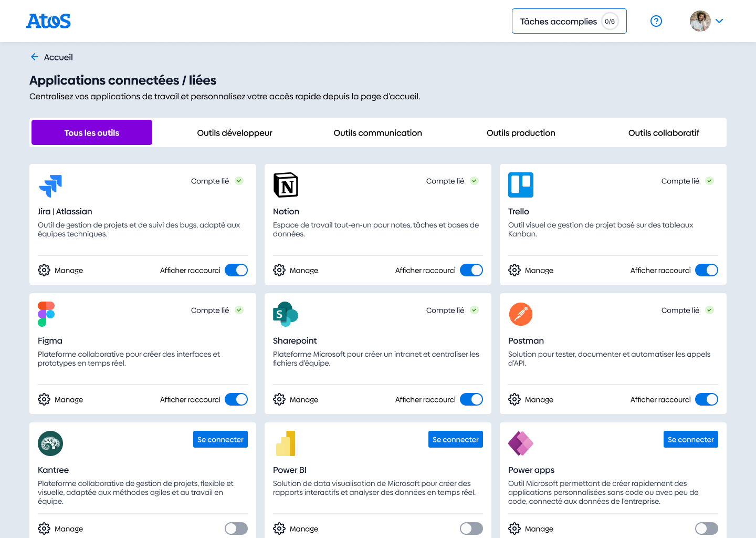Click Trello's green linked-account checkmark
This screenshot has width=756, height=538.
click(710, 181)
